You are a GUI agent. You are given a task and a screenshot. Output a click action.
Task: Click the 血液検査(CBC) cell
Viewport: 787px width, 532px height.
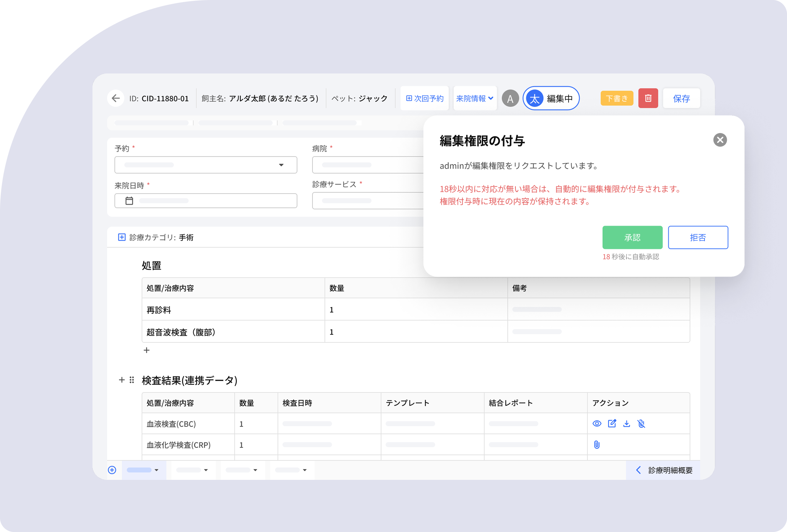tap(188, 423)
